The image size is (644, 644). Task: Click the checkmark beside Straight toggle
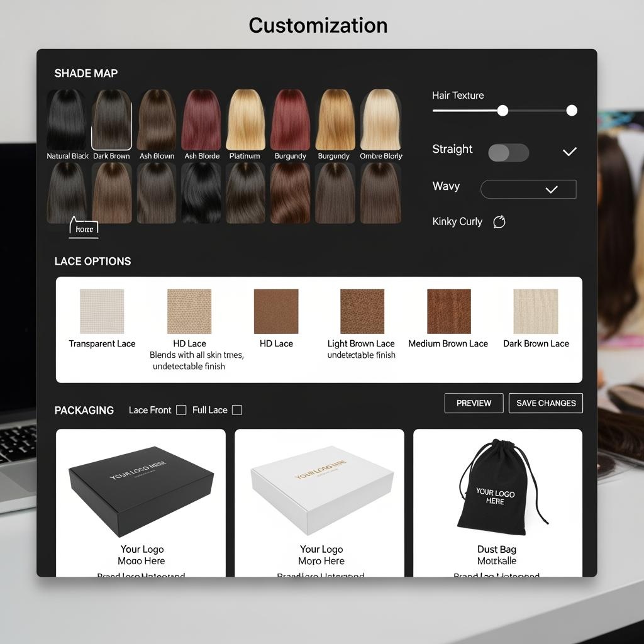pyautogui.click(x=570, y=152)
